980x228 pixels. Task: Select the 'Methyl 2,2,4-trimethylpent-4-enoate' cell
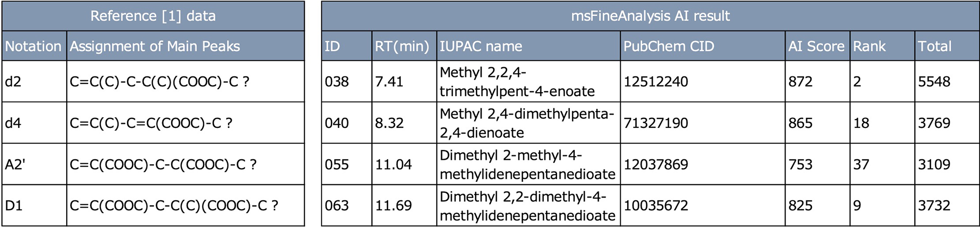[x=517, y=81]
